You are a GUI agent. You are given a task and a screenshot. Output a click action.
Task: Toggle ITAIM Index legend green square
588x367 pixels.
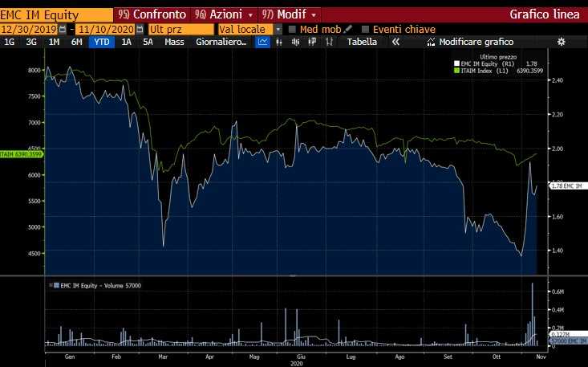456,71
